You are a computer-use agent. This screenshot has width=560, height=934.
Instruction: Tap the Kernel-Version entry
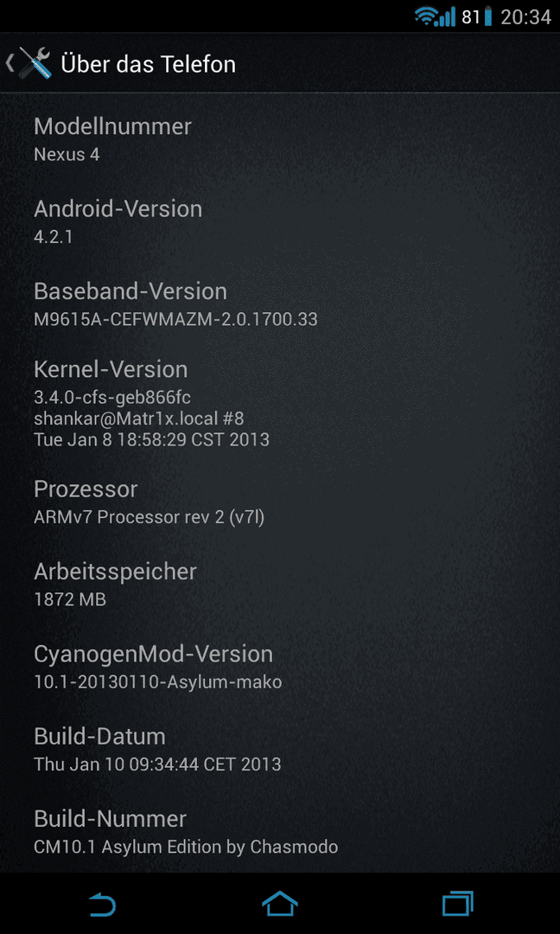tap(280, 403)
